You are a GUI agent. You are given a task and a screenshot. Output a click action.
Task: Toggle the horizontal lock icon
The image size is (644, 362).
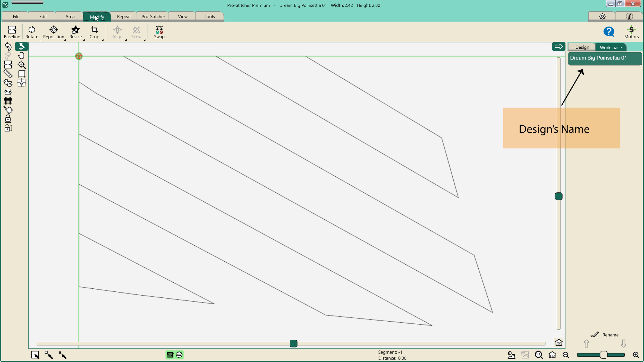8,119
